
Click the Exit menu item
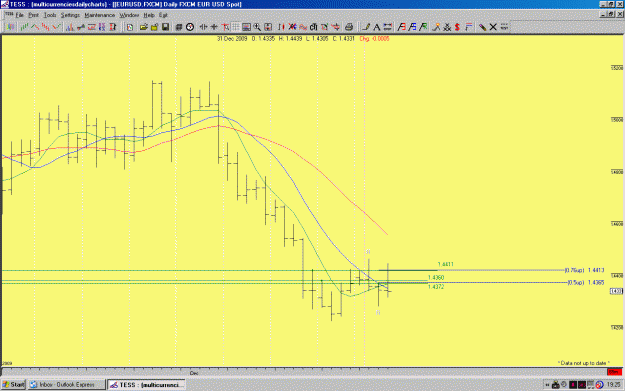click(x=163, y=15)
